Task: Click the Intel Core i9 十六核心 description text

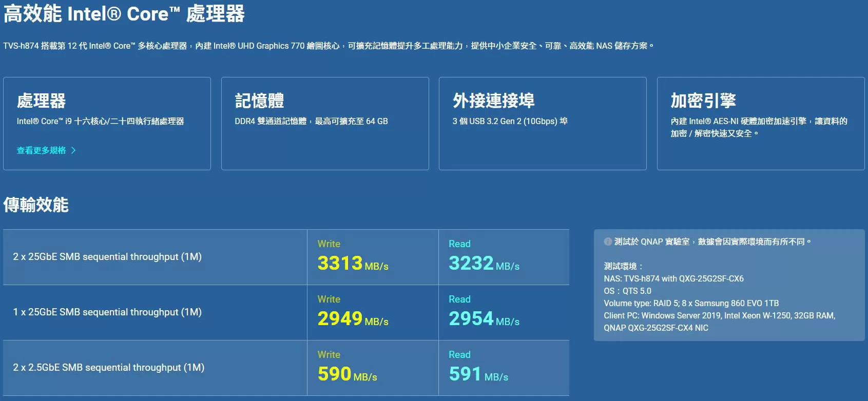Action: 100,122
